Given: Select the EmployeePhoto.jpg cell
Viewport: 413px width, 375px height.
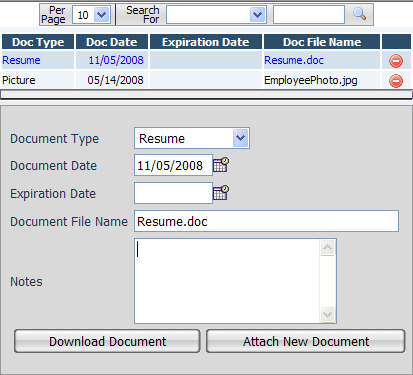Looking at the screenshot, I should pos(322,80).
